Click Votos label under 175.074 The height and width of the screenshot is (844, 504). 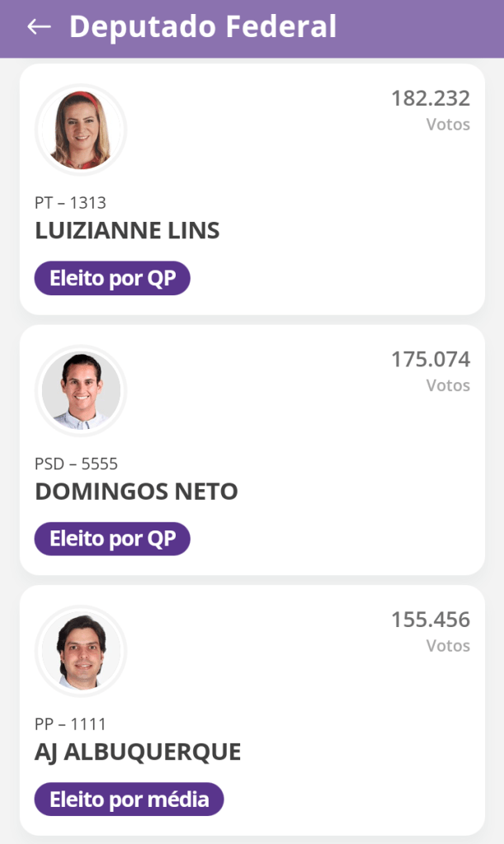click(x=448, y=385)
